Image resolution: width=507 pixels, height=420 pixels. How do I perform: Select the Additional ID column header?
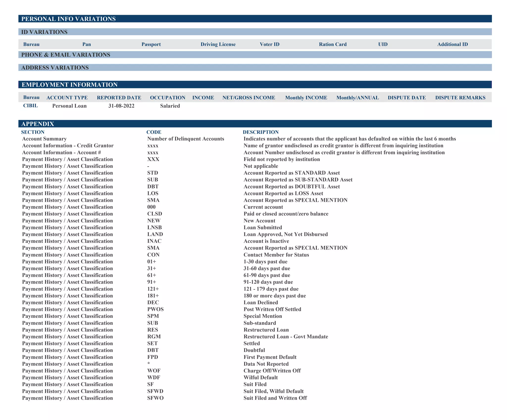pyautogui.click(x=453, y=44)
